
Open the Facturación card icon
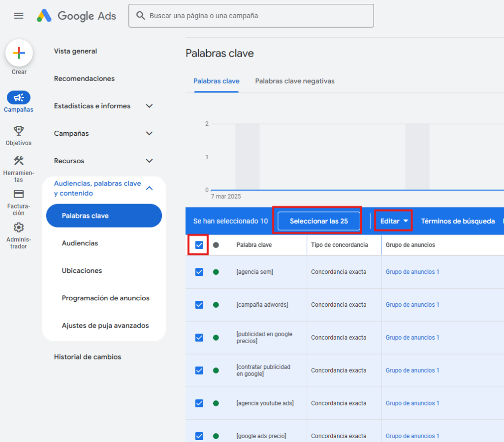19,194
